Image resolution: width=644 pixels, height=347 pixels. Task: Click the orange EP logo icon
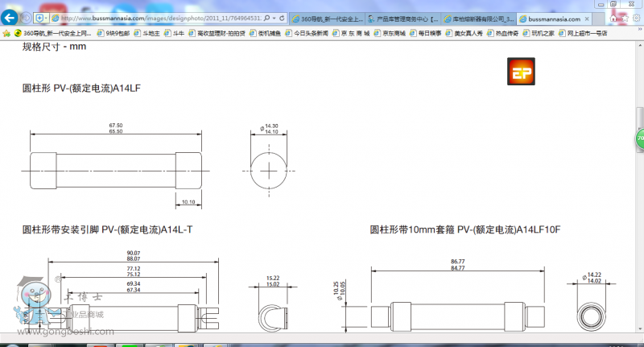click(x=519, y=72)
